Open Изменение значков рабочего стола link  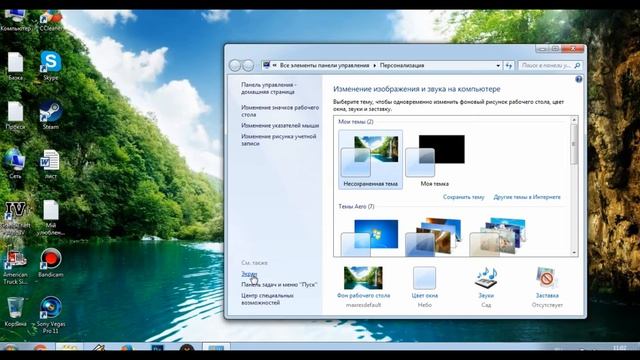[x=280, y=111]
